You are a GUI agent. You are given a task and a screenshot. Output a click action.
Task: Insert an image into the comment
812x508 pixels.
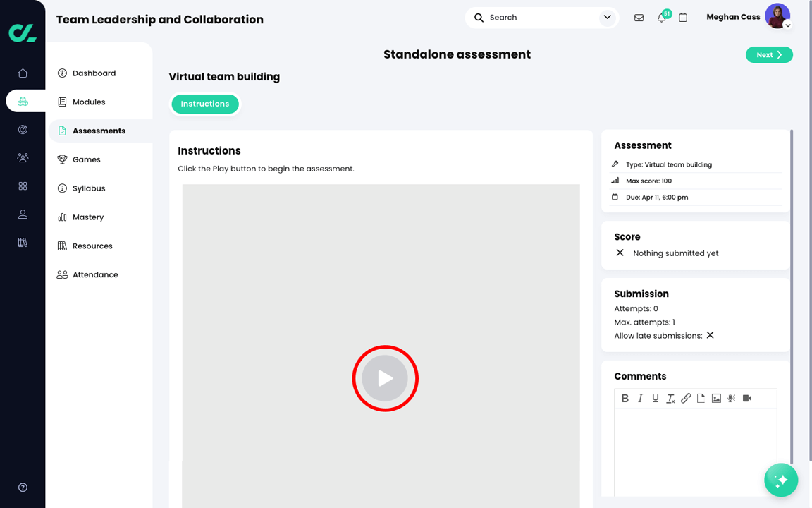click(716, 398)
